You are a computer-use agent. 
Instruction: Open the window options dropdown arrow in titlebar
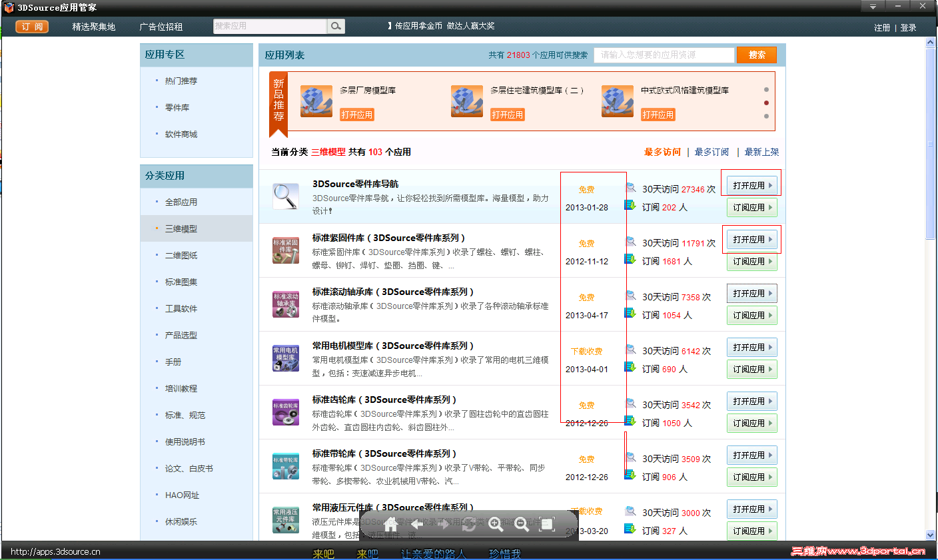click(x=871, y=6)
